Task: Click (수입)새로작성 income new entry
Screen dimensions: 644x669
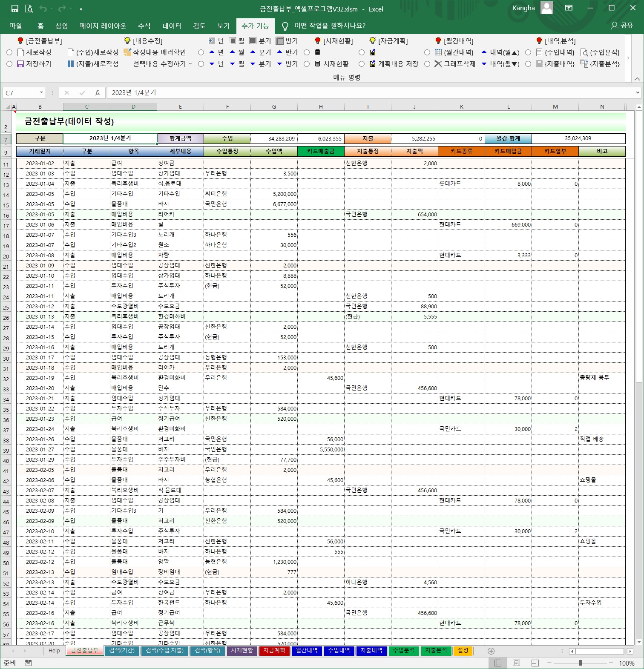Action: (93, 52)
